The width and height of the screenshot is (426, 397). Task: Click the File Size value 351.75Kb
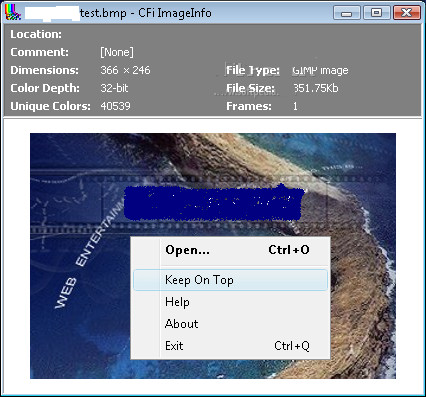click(316, 88)
